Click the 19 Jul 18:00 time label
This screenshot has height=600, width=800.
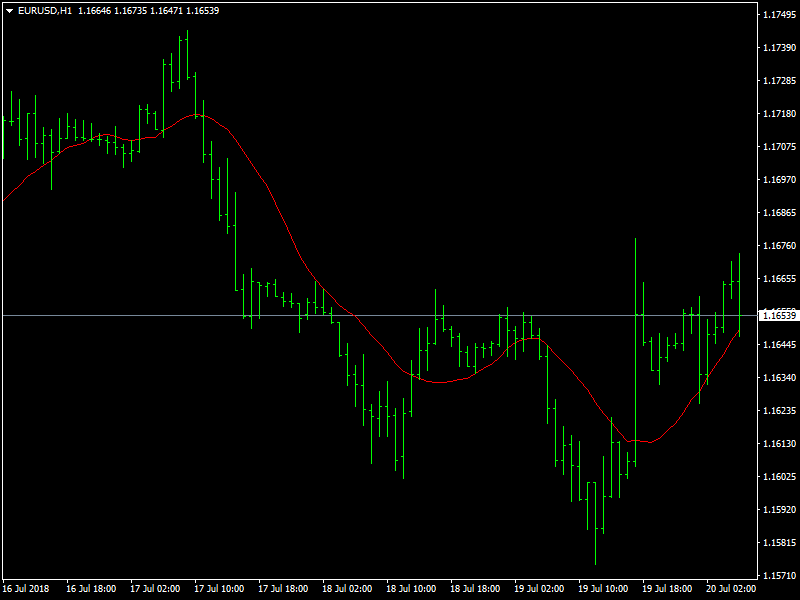coord(667,589)
